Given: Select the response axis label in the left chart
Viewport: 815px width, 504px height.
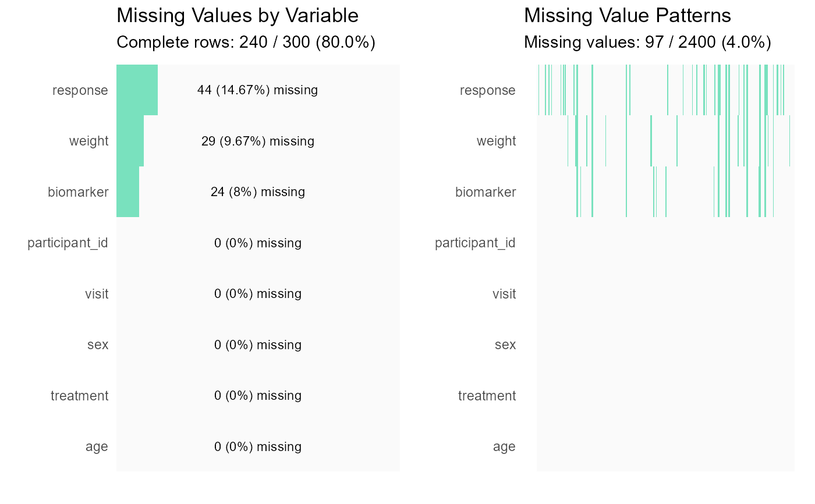Looking at the screenshot, I should click(80, 90).
